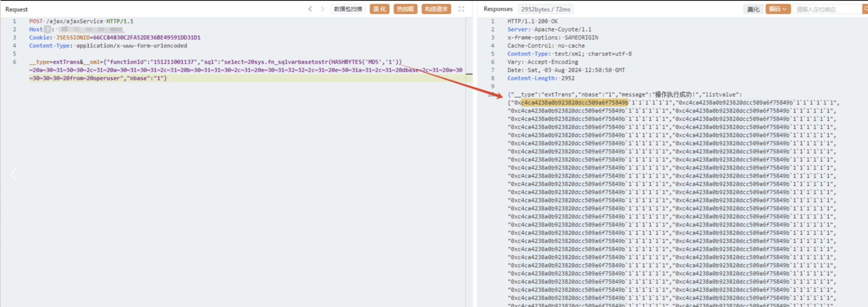
Task: Open the 编码 encoding dropdown
Action: tap(778, 9)
